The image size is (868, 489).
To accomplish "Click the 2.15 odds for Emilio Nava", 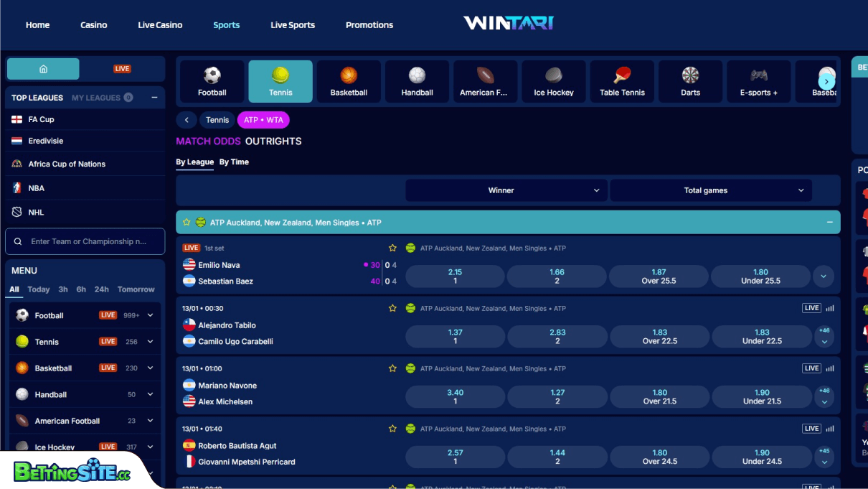I will pos(455,276).
